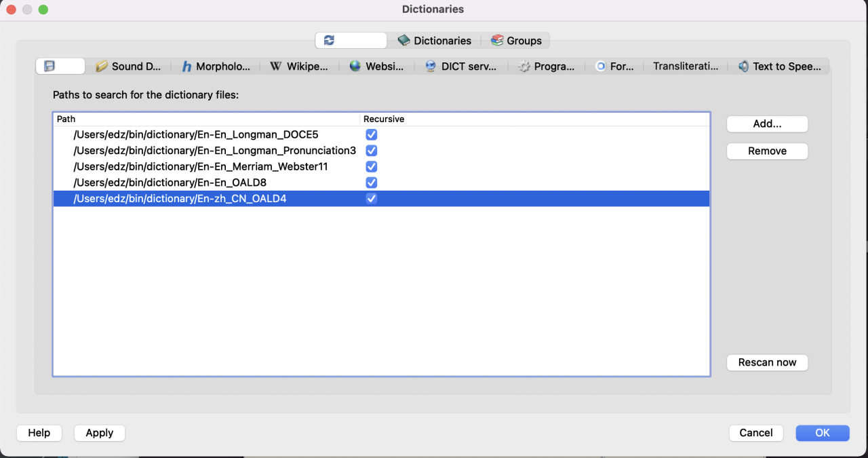Open the Wikipedia sources tab
868x458 pixels.
299,66
